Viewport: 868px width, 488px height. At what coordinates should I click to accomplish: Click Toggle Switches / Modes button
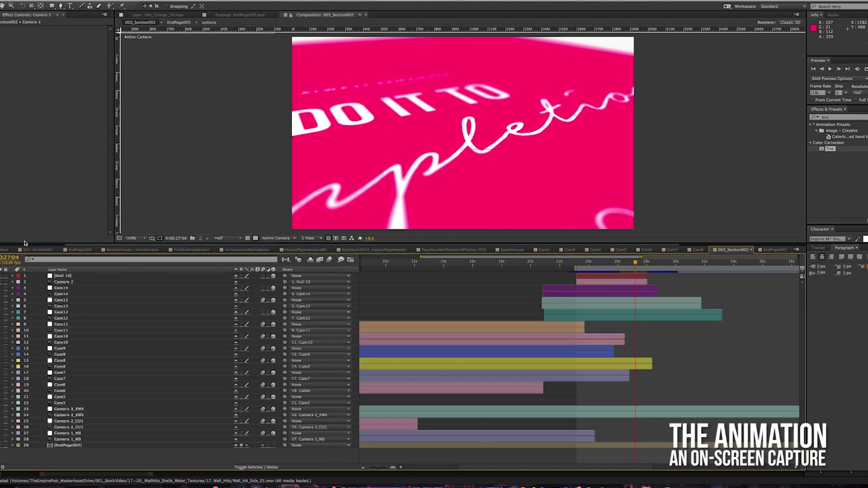click(x=256, y=467)
